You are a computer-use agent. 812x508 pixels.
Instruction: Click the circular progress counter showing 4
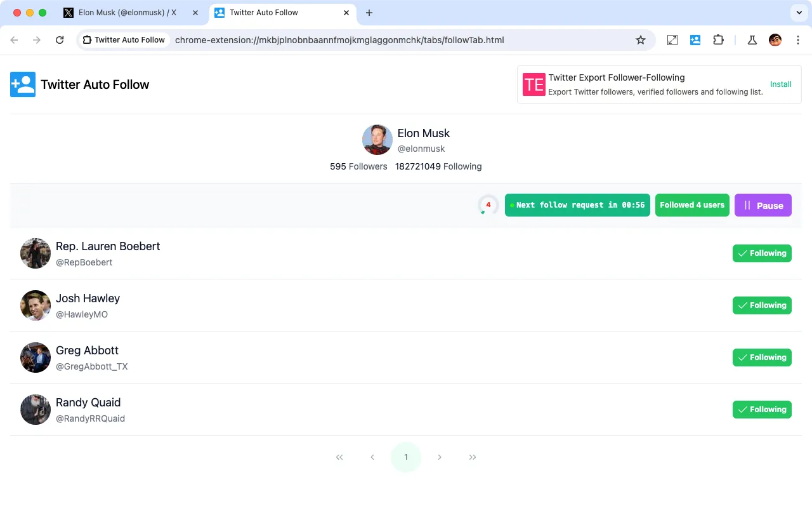(x=488, y=205)
